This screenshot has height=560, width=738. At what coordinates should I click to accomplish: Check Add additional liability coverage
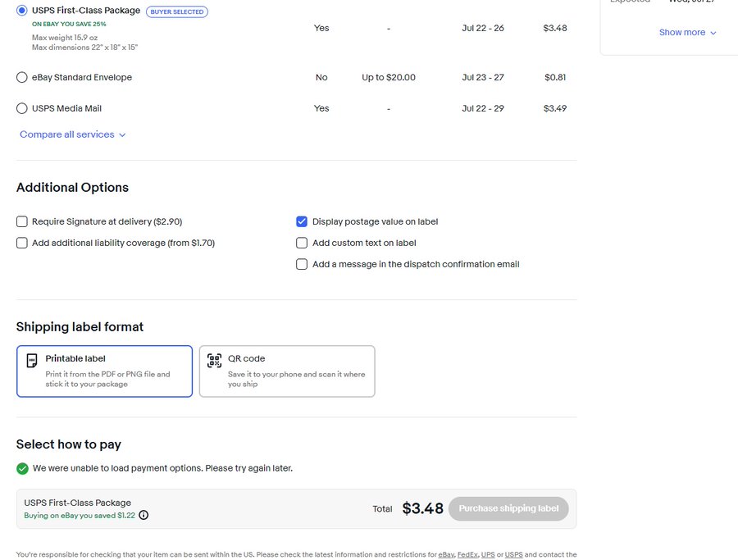click(x=21, y=243)
